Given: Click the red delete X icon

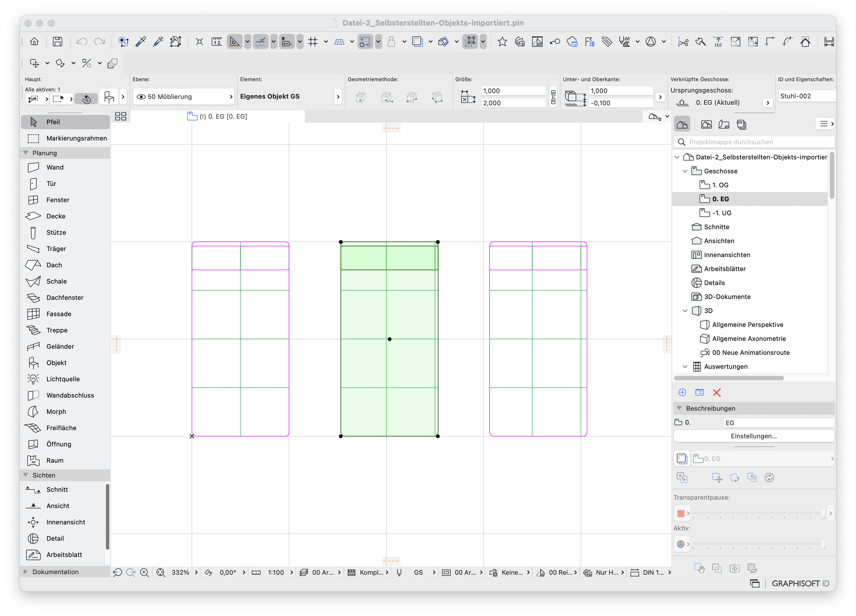Looking at the screenshot, I should coord(716,392).
